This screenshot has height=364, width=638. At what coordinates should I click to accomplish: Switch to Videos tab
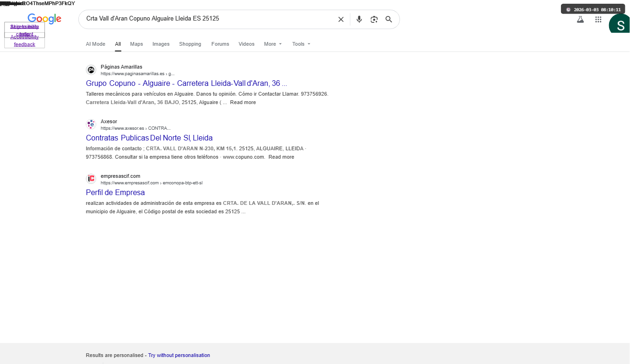click(246, 44)
